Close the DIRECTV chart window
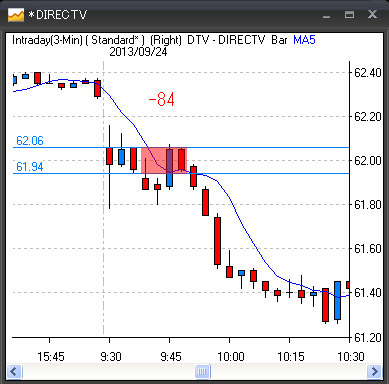This screenshot has width=389, height=384. point(372,14)
